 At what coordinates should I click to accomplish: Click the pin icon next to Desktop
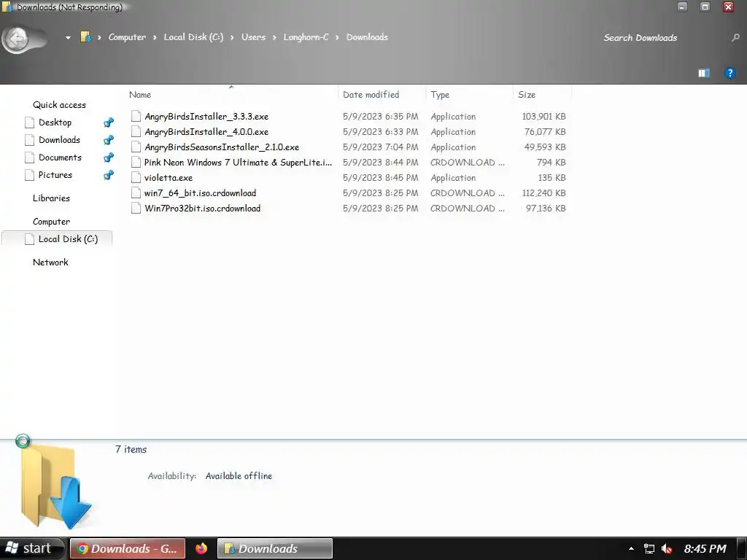109,122
